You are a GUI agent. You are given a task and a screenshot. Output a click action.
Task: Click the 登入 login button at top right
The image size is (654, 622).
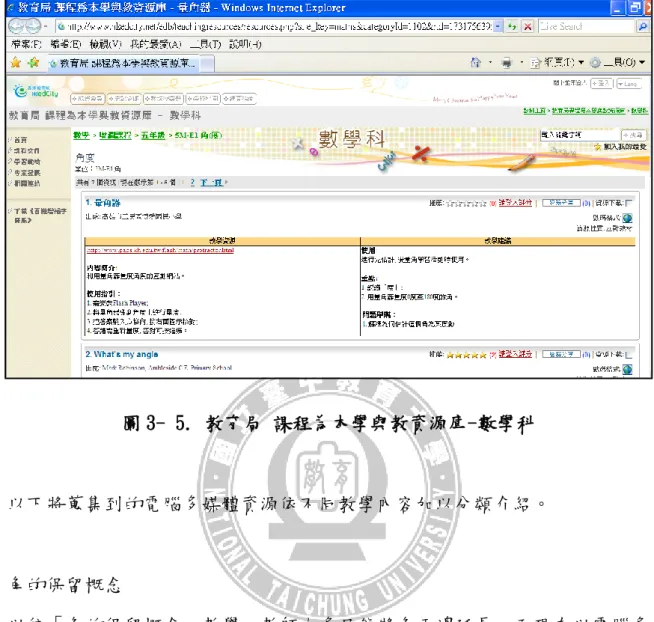601,83
